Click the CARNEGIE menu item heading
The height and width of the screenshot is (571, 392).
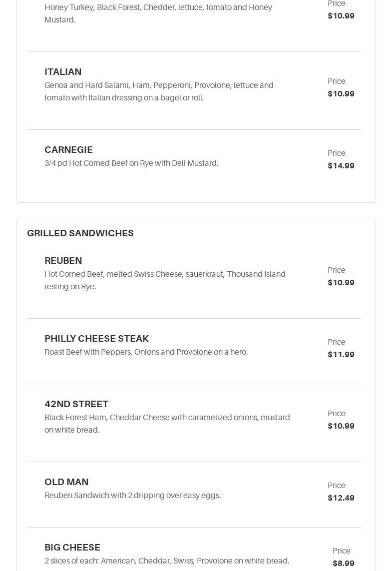tap(68, 150)
